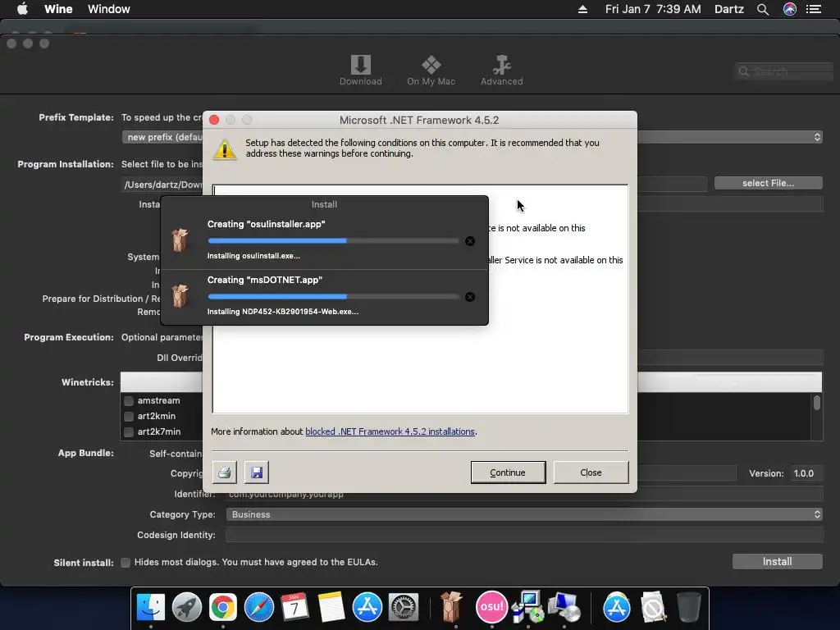Click the Spotlight search icon in menu bar
Screen dimensions: 840x630
[x=763, y=9]
